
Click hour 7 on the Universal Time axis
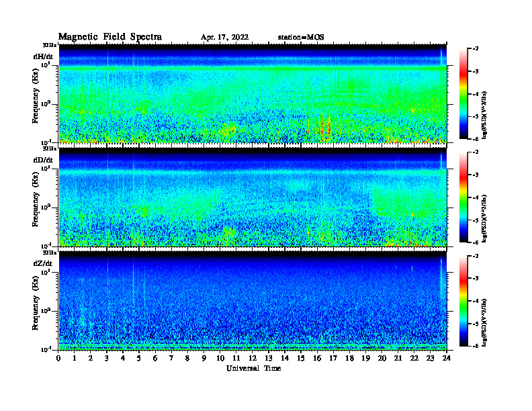pyautogui.click(x=171, y=358)
